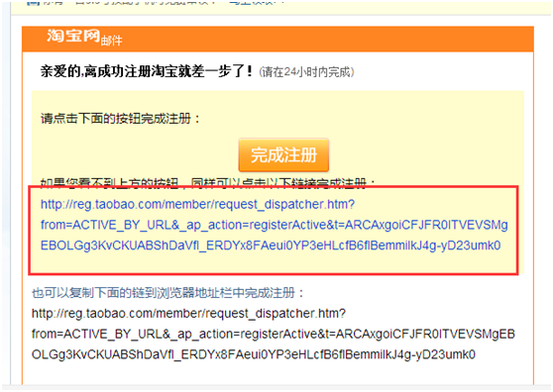Click the black plain-text URL starting http://reg.taobao.com
Viewport: 553px width, 392px height.
point(274,334)
